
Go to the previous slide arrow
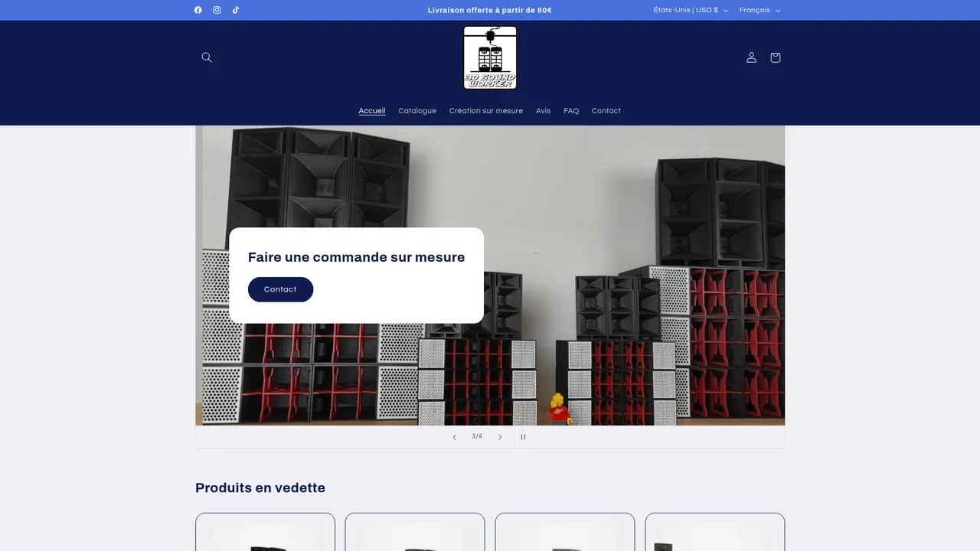click(x=454, y=437)
